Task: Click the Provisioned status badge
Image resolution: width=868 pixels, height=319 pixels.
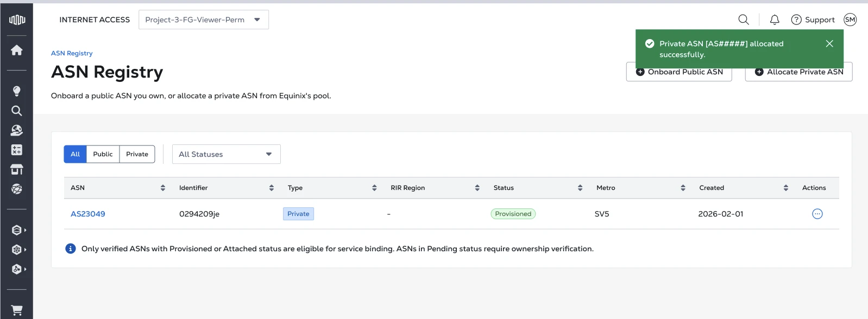Action: [x=513, y=214]
